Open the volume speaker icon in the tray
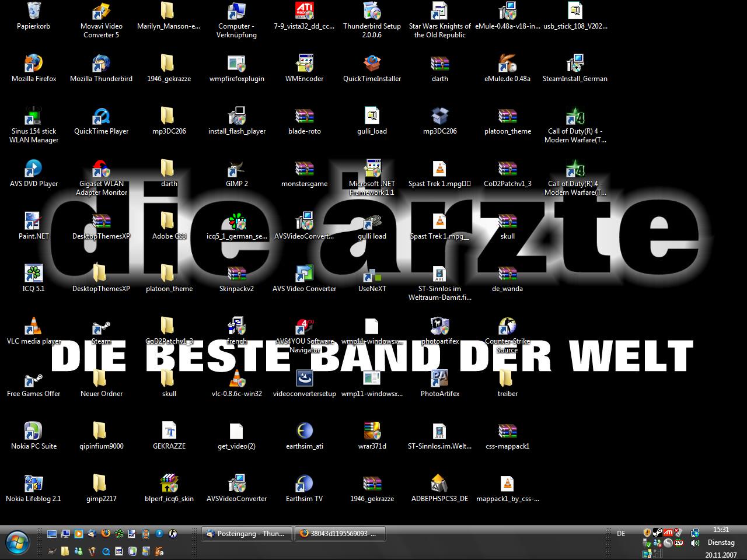Screen dimensions: 747x560 pyautogui.click(x=695, y=542)
